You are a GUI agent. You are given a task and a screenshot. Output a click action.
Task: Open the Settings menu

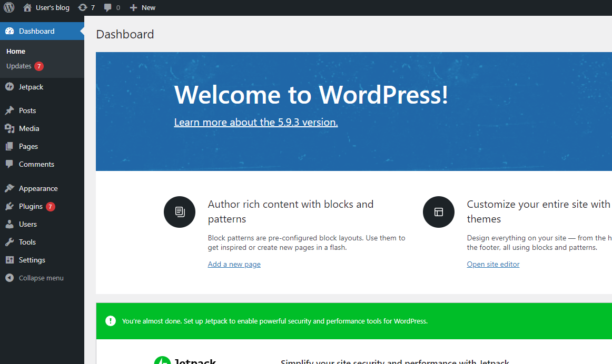(42, 260)
